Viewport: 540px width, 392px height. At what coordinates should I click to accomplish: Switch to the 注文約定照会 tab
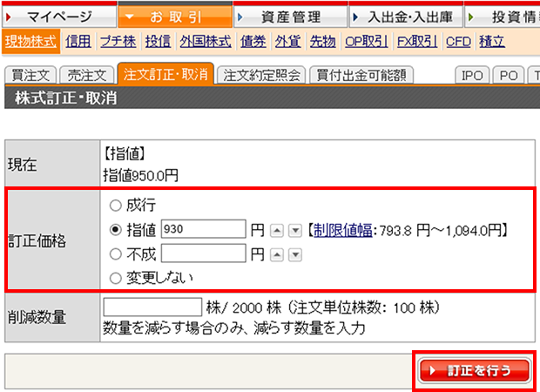click(262, 76)
